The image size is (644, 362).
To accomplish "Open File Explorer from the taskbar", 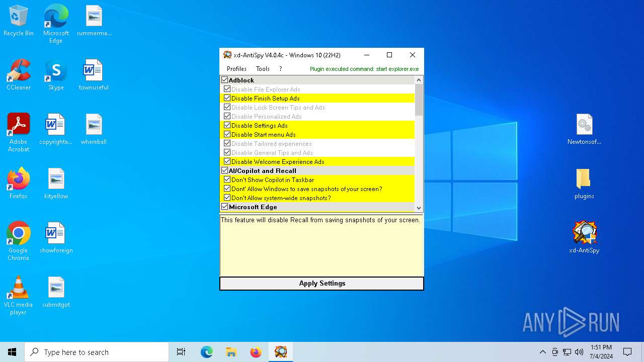I will (231, 352).
